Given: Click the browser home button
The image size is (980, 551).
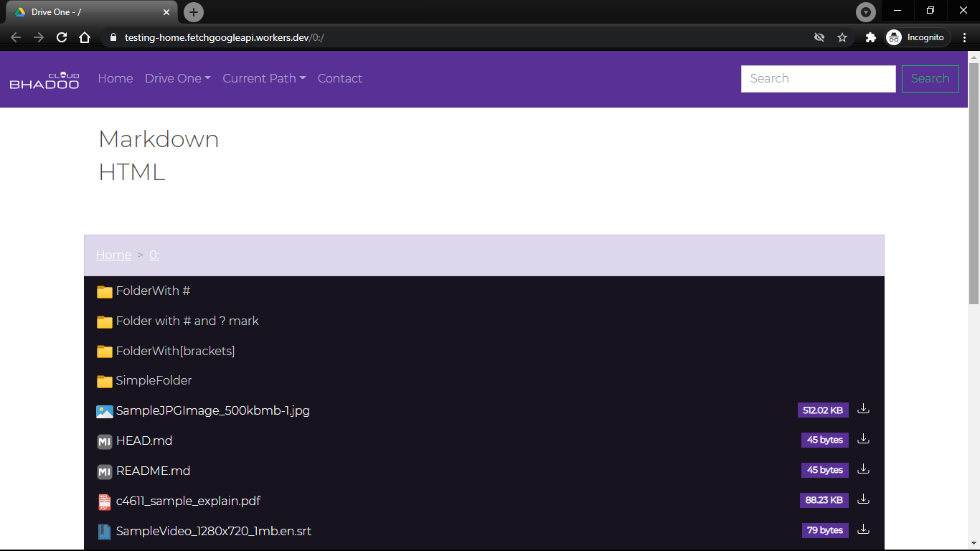Looking at the screenshot, I should 85,37.
